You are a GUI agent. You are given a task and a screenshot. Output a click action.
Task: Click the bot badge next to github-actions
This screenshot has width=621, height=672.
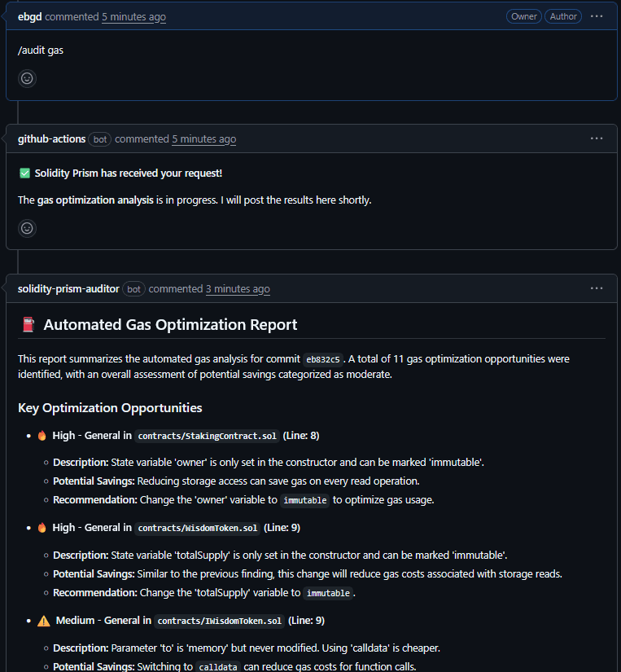point(99,138)
